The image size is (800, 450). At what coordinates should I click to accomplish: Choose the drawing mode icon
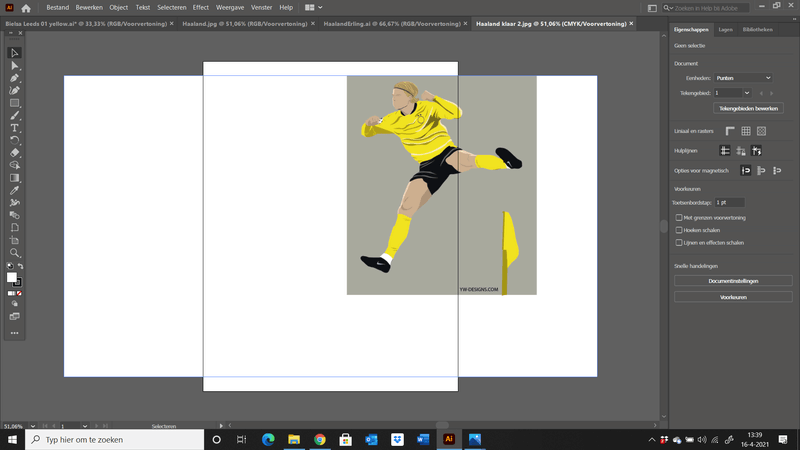pyautogui.click(x=14, y=304)
